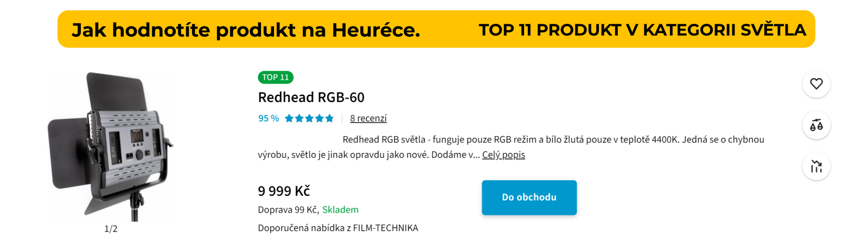Click the Do obchodu button

(529, 197)
